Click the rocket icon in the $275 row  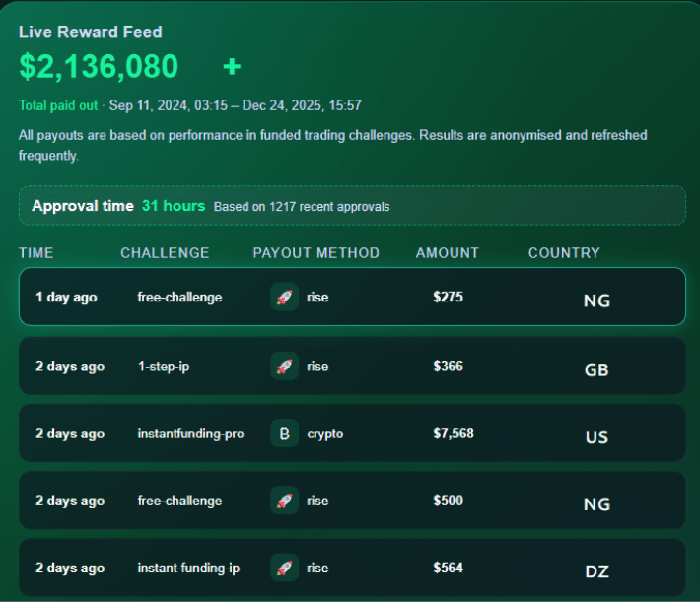pyautogui.click(x=284, y=298)
